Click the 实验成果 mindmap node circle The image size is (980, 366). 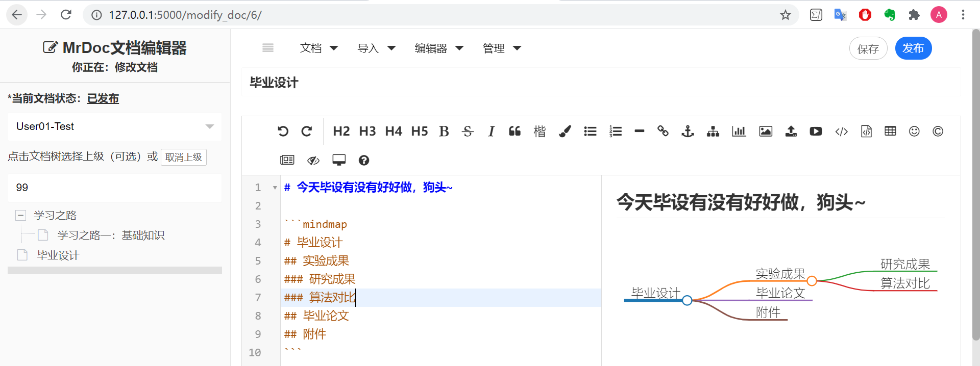[812, 281]
